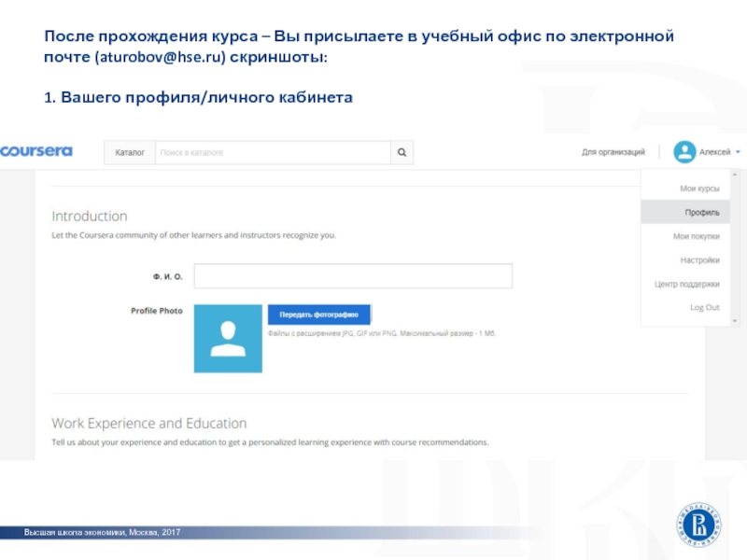Click scrollbar down arrow in menu

click(737, 320)
